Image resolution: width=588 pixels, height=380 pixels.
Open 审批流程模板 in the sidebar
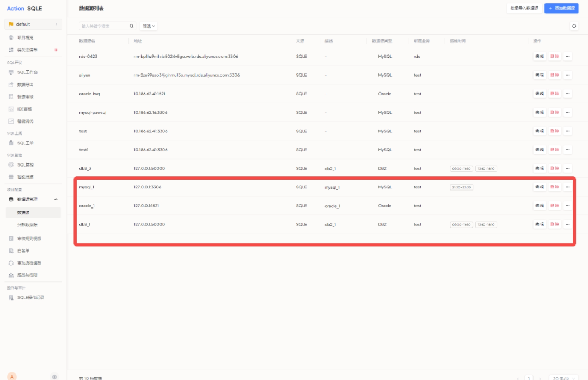click(29, 263)
